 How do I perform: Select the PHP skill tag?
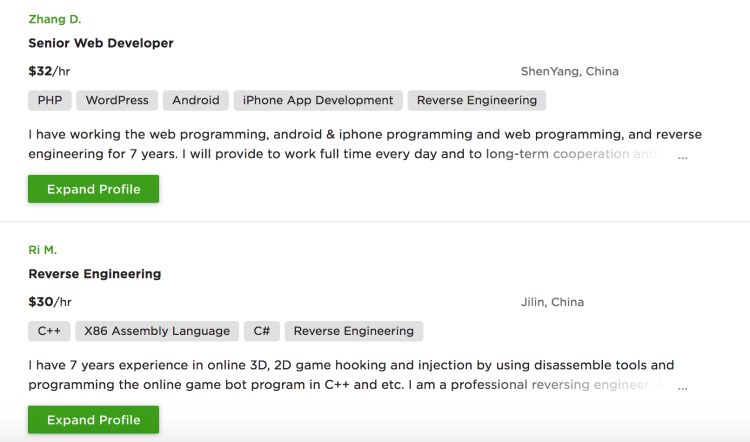(x=49, y=100)
